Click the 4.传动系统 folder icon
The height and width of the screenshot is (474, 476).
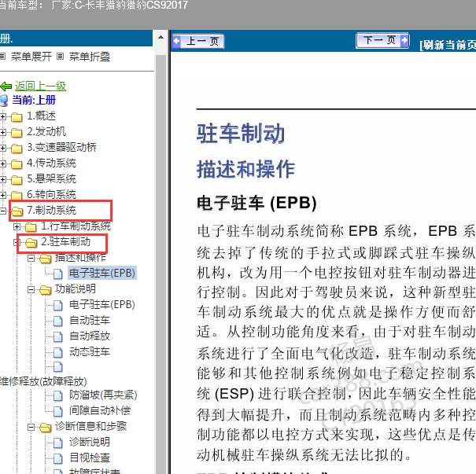click(x=17, y=164)
